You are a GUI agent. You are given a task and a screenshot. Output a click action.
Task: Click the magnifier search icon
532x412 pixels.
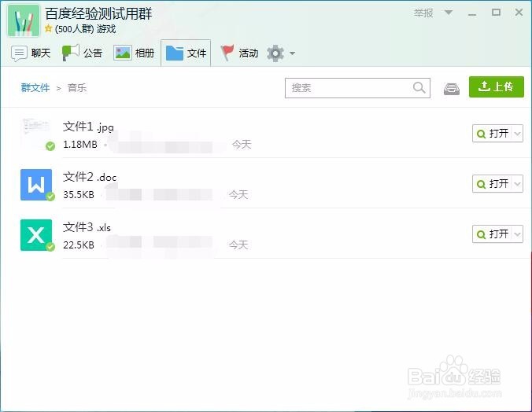419,88
